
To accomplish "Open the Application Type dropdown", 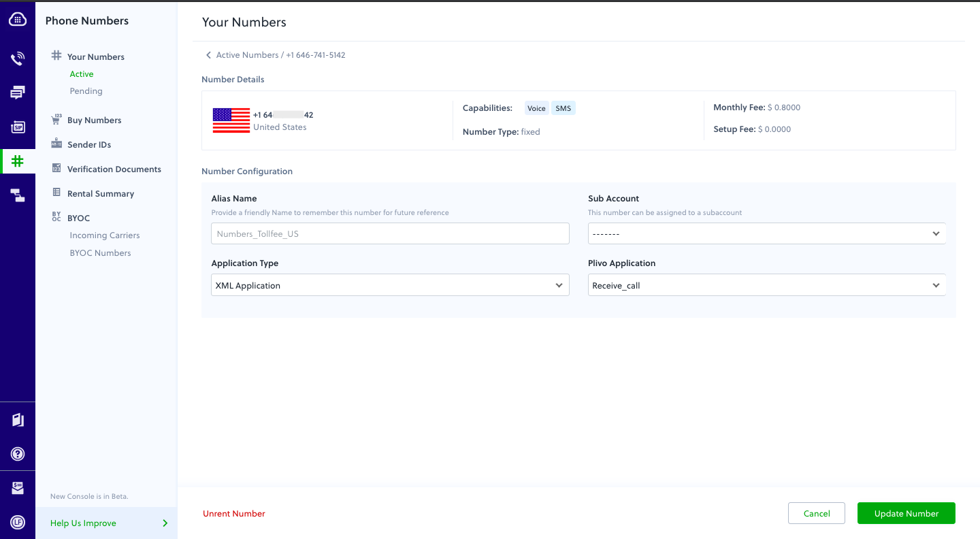I will pyautogui.click(x=390, y=284).
